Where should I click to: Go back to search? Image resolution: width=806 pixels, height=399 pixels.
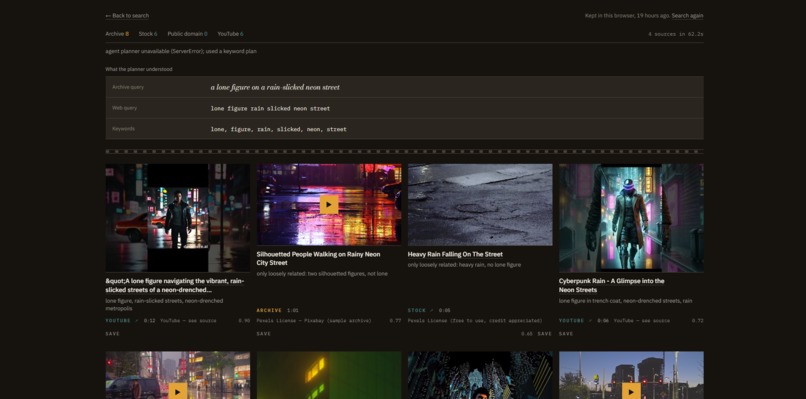coord(127,16)
